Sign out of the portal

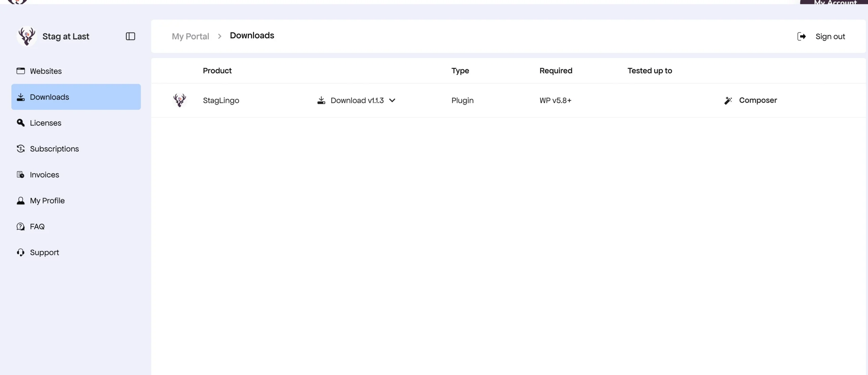821,36
